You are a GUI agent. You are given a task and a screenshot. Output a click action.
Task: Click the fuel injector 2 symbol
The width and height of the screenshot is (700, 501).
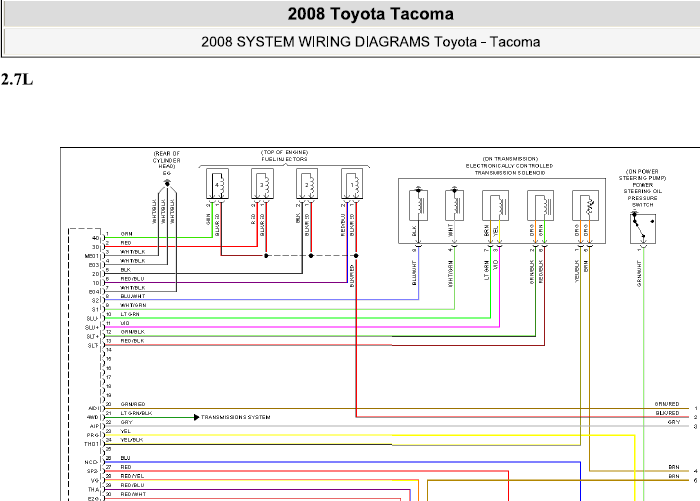point(307,184)
